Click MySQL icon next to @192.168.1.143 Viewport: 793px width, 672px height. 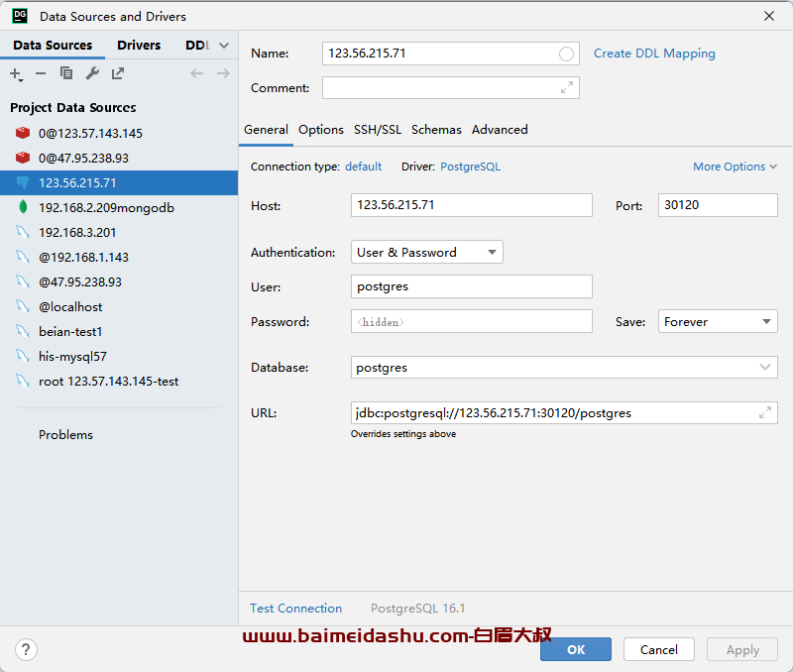(x=23, y=257)
